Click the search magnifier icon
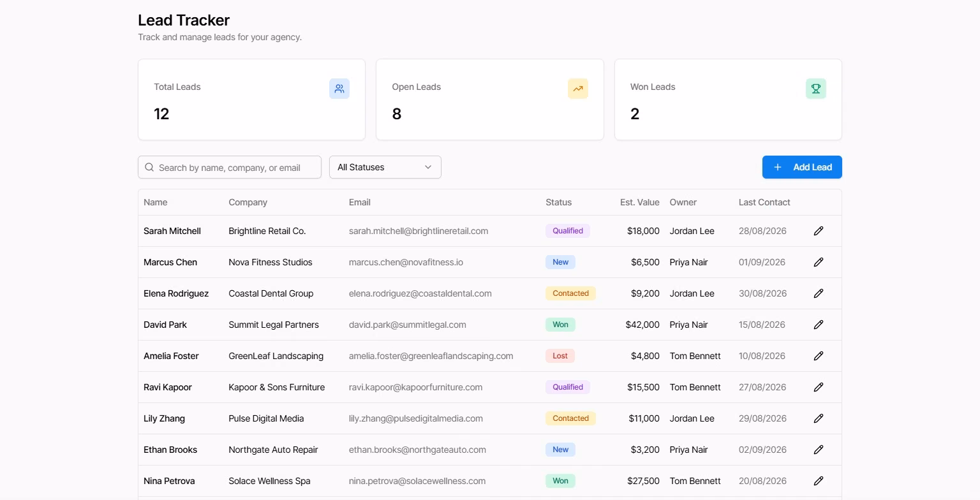Viewport: 980px width, 500px height. (x=149, y=167)
